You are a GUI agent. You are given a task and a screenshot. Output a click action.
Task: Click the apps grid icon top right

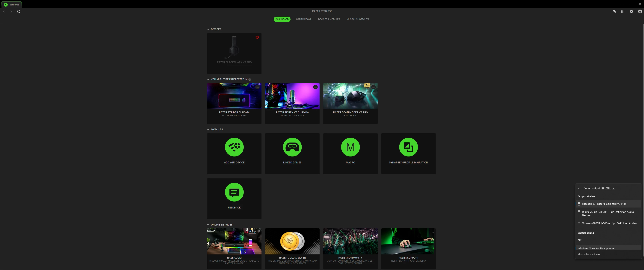[622, 11]
